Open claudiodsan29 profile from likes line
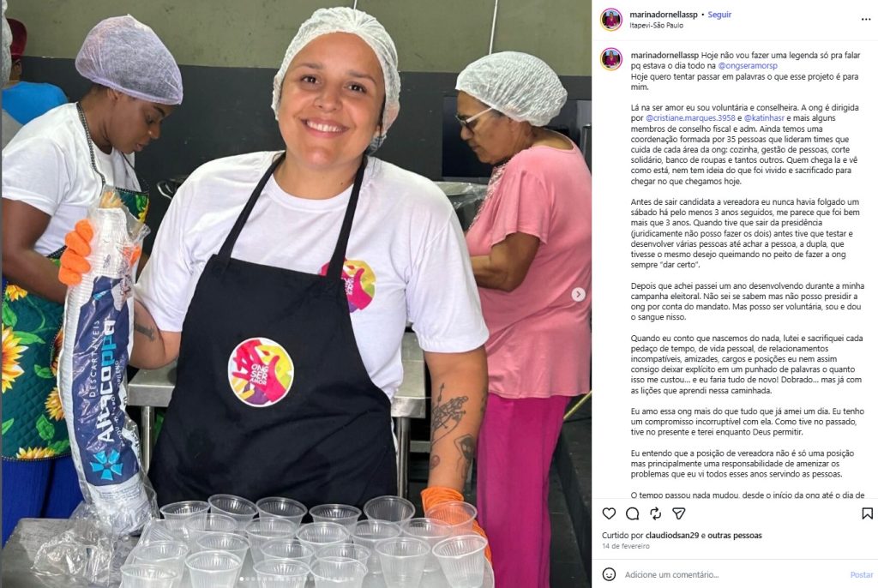 pyautogui.click(x=672, y=536)
